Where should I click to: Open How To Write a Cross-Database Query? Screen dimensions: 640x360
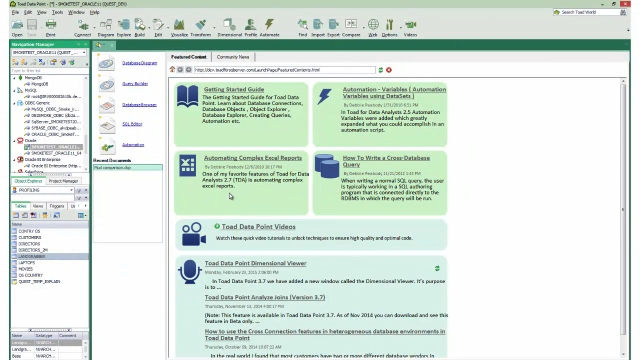(x=386, y=161)
